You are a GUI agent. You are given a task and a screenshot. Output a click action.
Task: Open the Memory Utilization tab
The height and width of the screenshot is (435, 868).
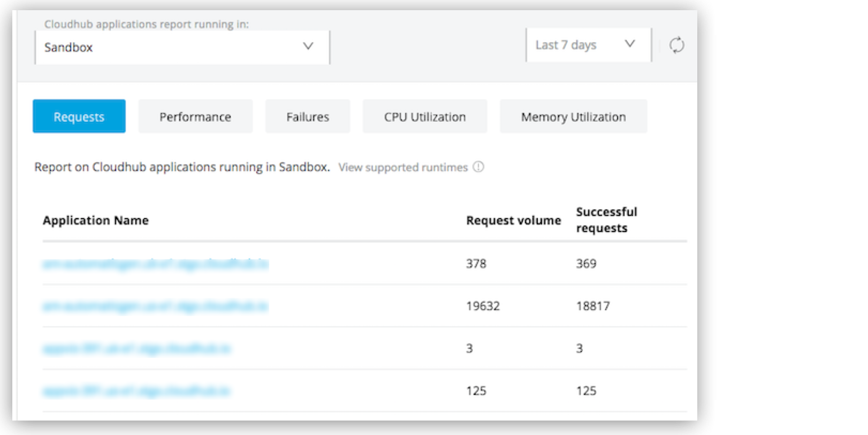pos(573,116)
